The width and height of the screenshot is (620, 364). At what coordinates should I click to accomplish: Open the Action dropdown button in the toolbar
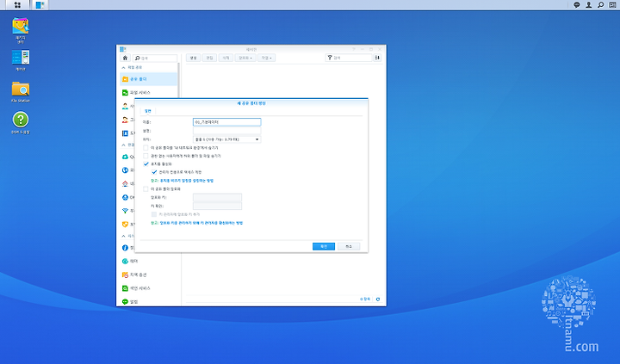click(x=266, y=58)
